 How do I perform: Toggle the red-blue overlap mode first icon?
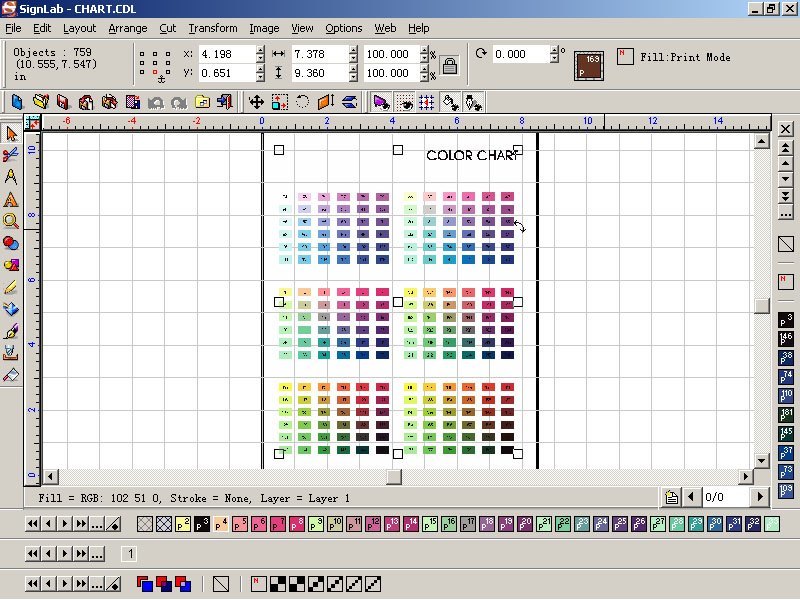[x=144, y=584]
